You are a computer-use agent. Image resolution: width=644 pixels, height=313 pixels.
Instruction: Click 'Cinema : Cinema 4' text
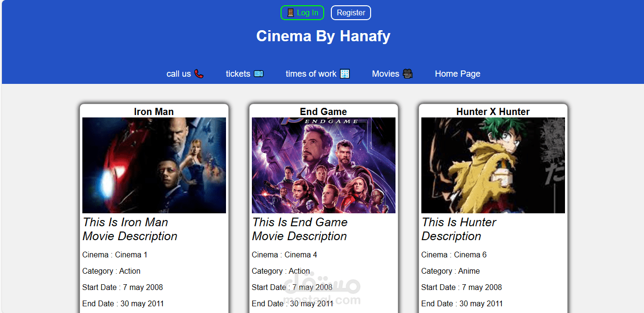pos(284,255)
